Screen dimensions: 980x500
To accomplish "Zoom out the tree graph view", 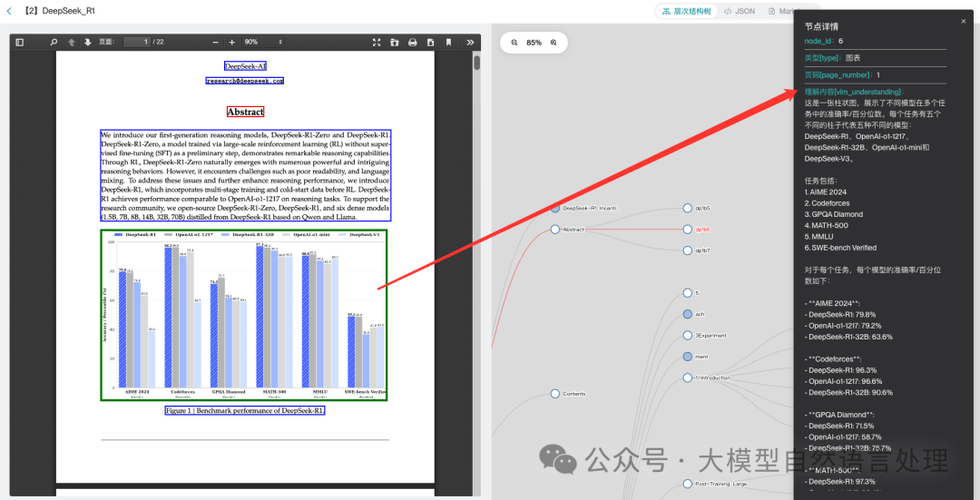I will point(514,43).
